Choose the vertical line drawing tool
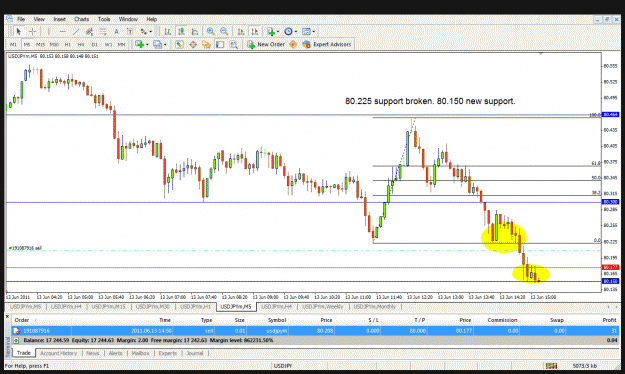 [49, 31]
